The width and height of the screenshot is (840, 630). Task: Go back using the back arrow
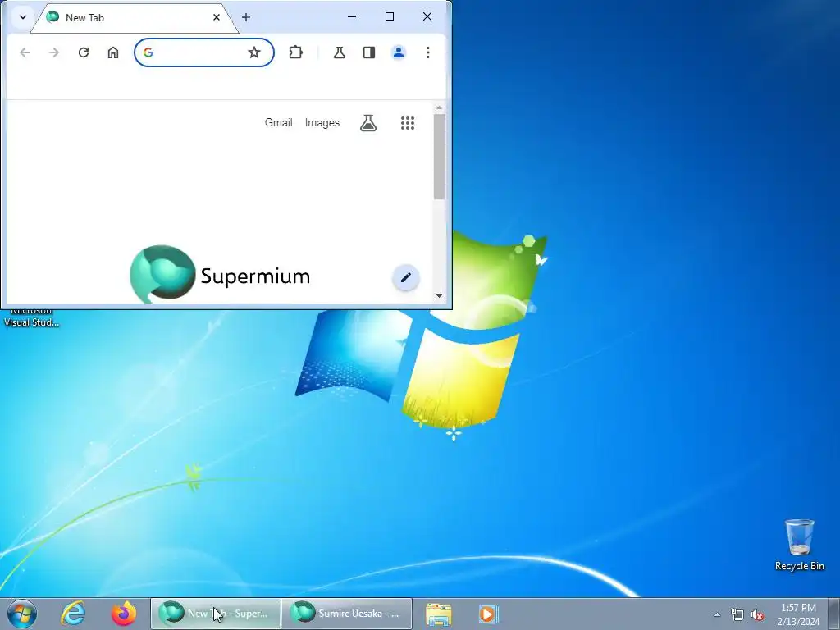tap(25, 52)
